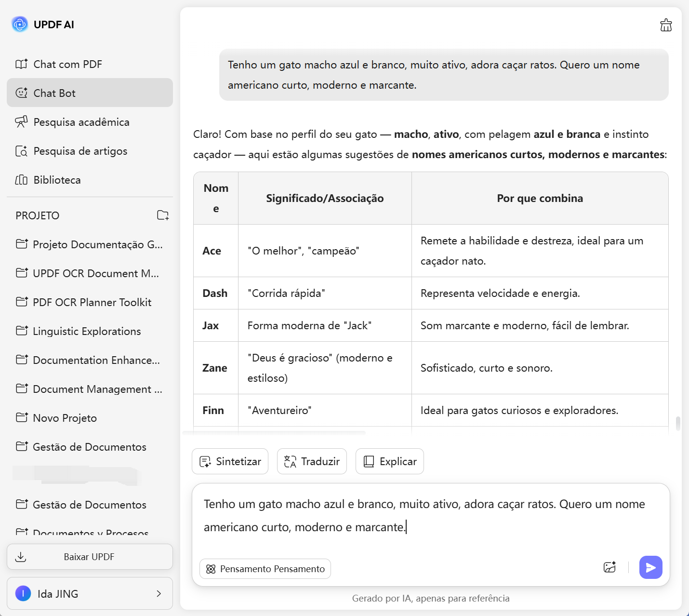
Task: Click the clear chat broom icon
Action: click(x=666, y=25)
